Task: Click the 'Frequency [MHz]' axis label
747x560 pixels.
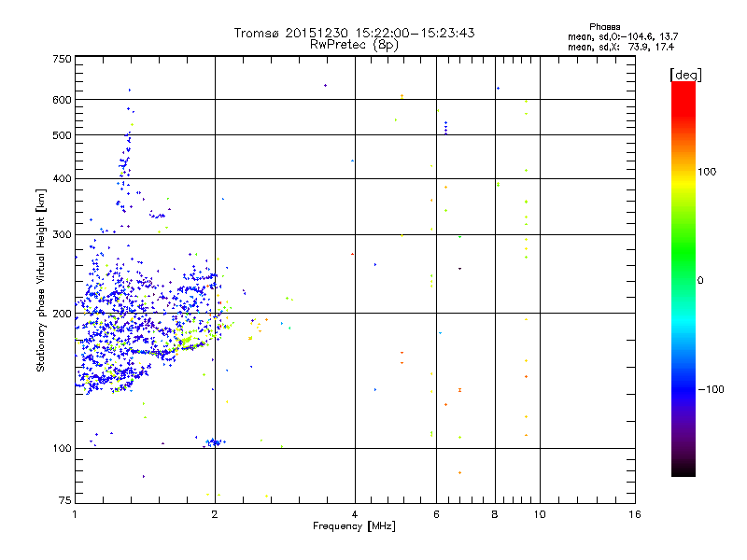Action: 354,526
